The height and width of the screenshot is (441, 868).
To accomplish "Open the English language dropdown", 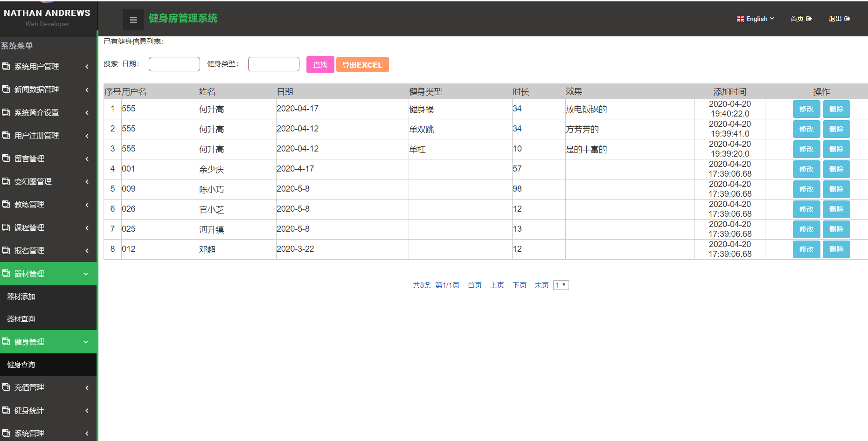I will (756, 19).
